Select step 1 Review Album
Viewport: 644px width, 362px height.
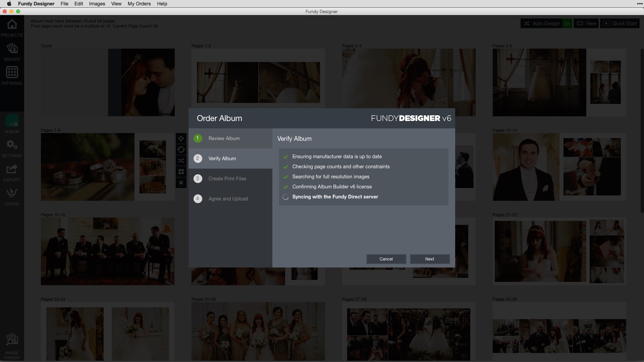coord(230,138)
